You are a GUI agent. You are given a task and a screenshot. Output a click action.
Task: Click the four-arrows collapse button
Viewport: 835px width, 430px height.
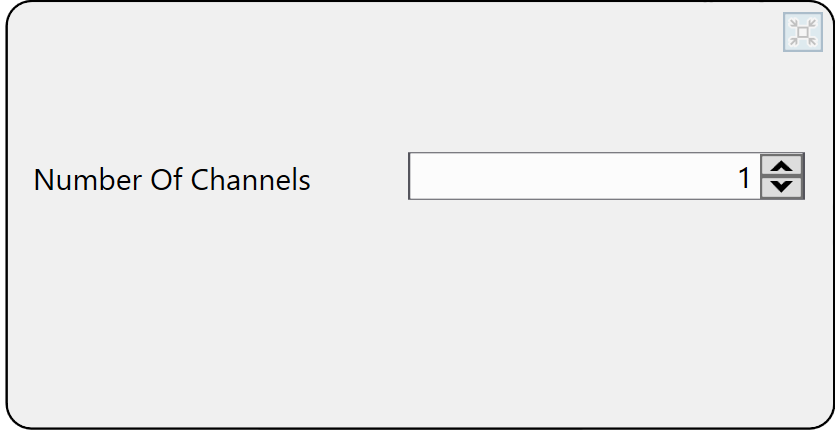pyautogui.click(x=802, y=33)
